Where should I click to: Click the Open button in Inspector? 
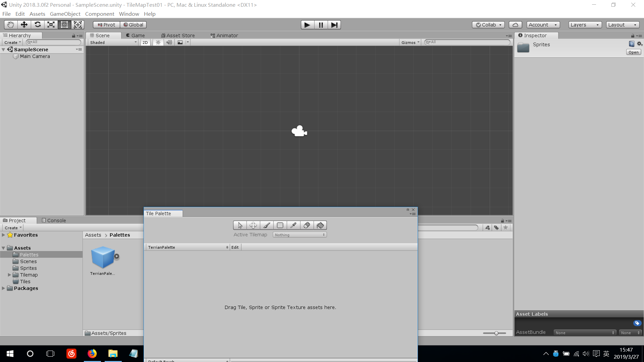pyautogui.click(x=633, y=52)
